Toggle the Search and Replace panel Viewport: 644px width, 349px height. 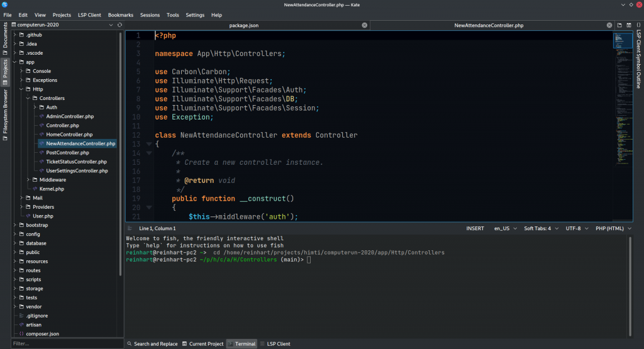(x=152, y=344)
